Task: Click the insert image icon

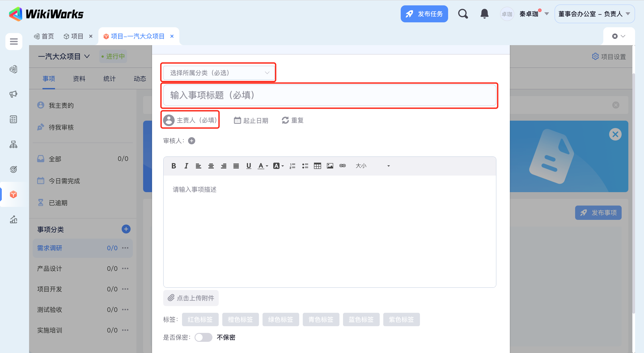Action: [330, 166]
